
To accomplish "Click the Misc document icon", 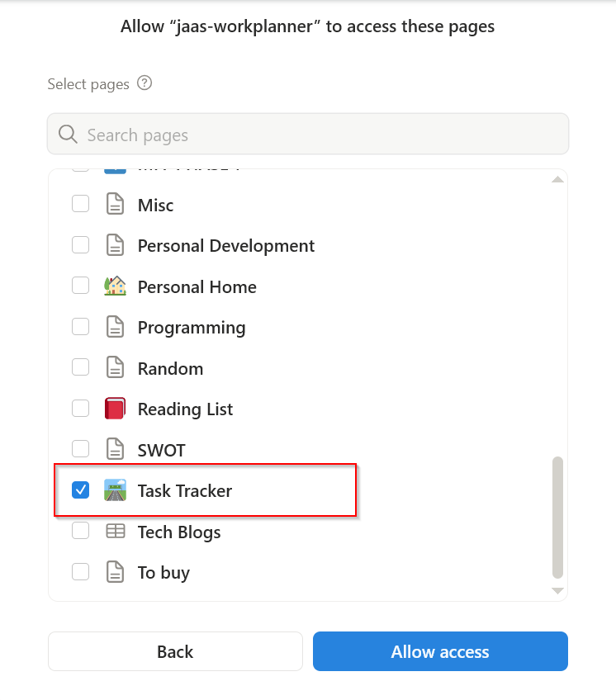I will (x=116, y=204).
